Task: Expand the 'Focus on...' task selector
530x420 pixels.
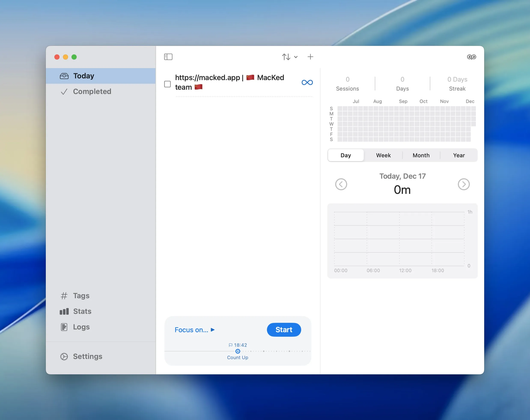Action: pyautogui.click(x=194, y=330)
